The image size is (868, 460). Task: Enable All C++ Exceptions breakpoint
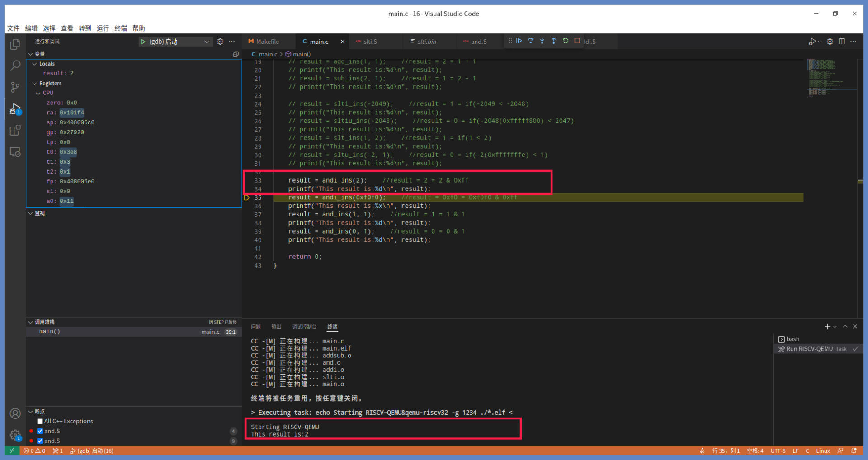click(40, 421)
